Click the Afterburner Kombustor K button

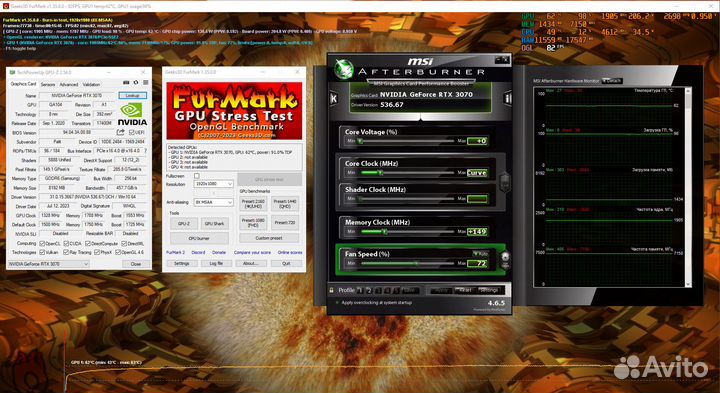(334, 98)
